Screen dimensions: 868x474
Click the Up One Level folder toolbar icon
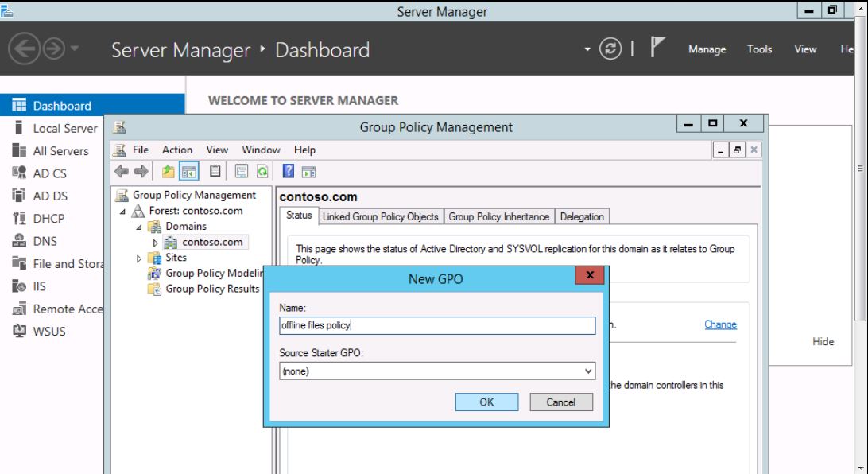point(168,172)
